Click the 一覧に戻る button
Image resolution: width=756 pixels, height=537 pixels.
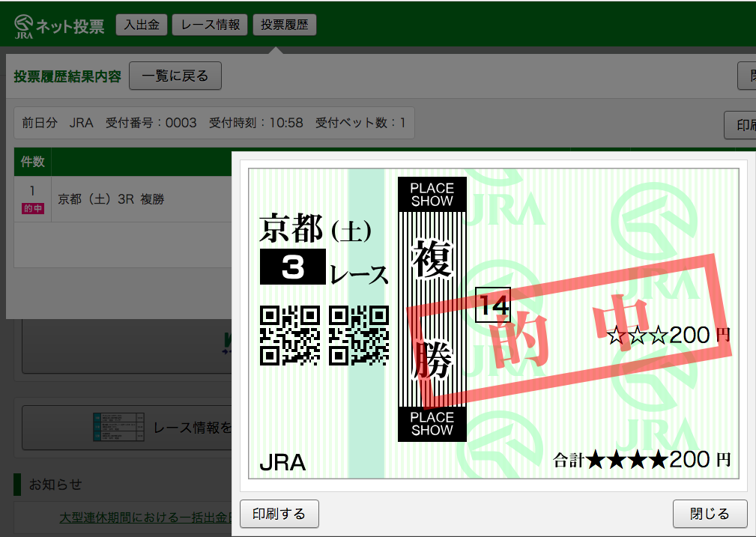[x=175, y=76]
